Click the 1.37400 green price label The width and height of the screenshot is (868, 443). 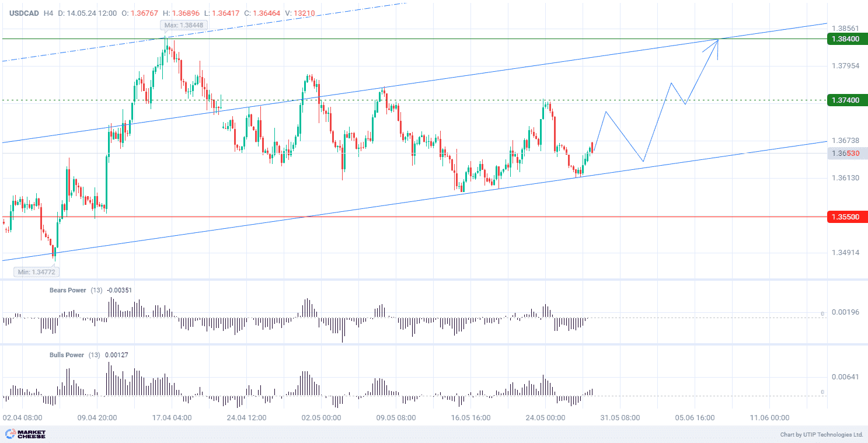[847, 100]
